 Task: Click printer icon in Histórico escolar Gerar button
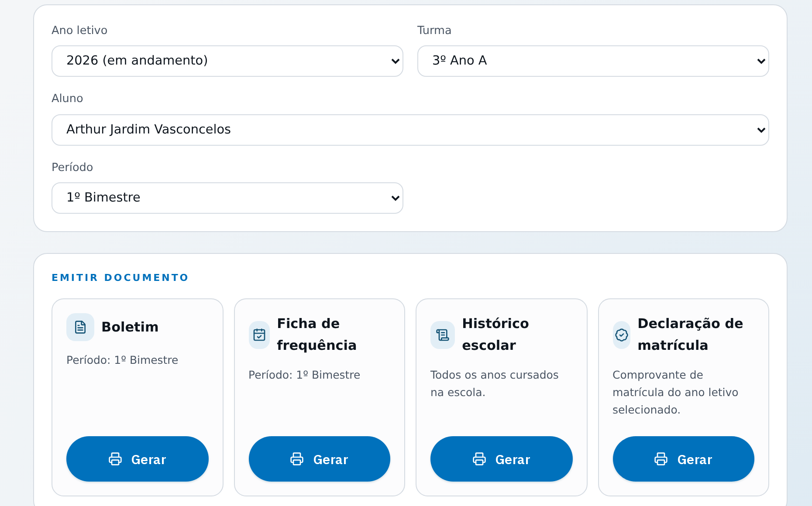tap(479, 459)
